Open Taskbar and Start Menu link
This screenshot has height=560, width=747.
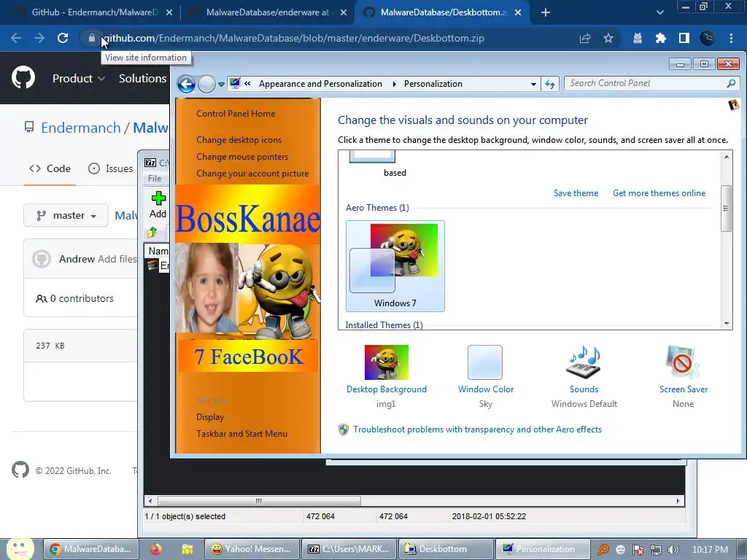(x=242, y=434)
